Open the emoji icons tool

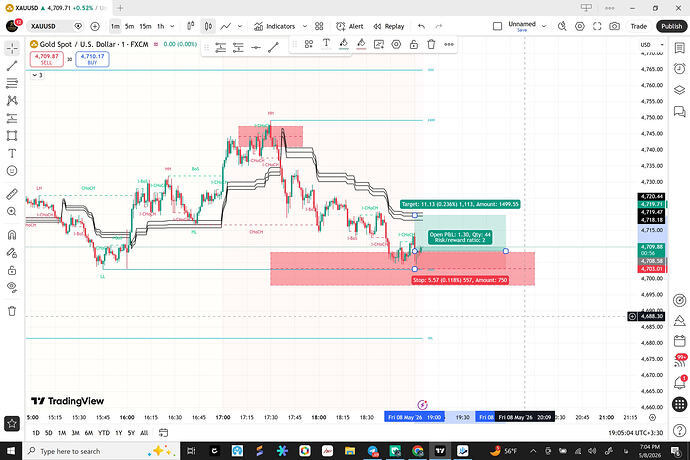click(12, 171)
